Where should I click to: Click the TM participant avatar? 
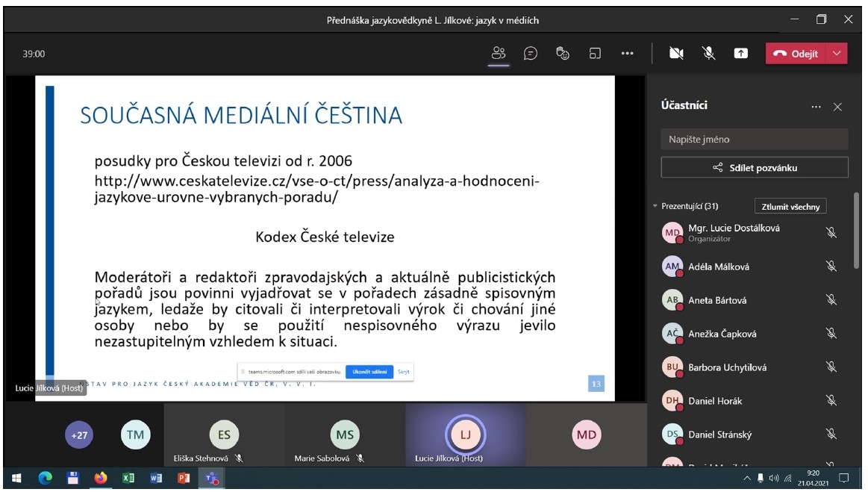click(135, 435)
